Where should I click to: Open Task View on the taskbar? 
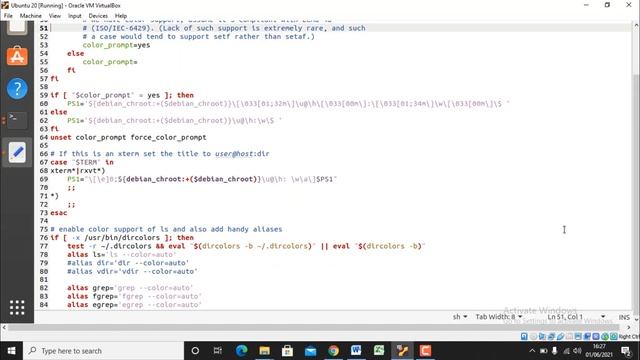coord(218,351)
